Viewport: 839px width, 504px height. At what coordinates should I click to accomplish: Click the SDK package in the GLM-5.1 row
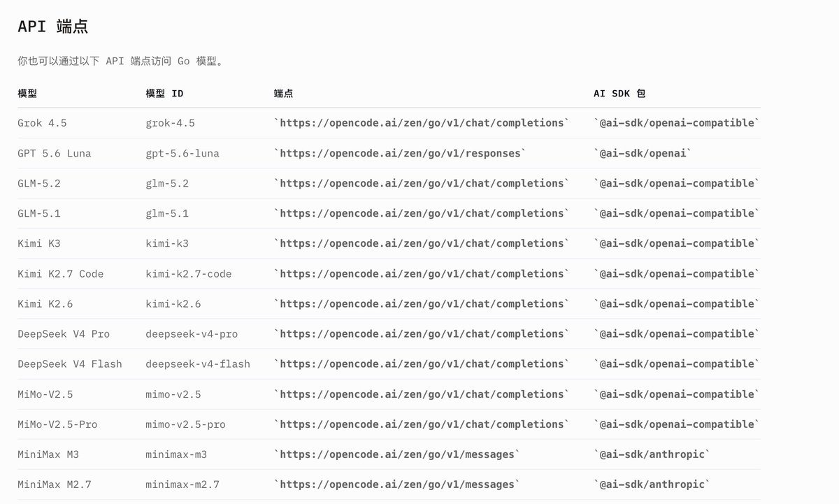point(676,213)
